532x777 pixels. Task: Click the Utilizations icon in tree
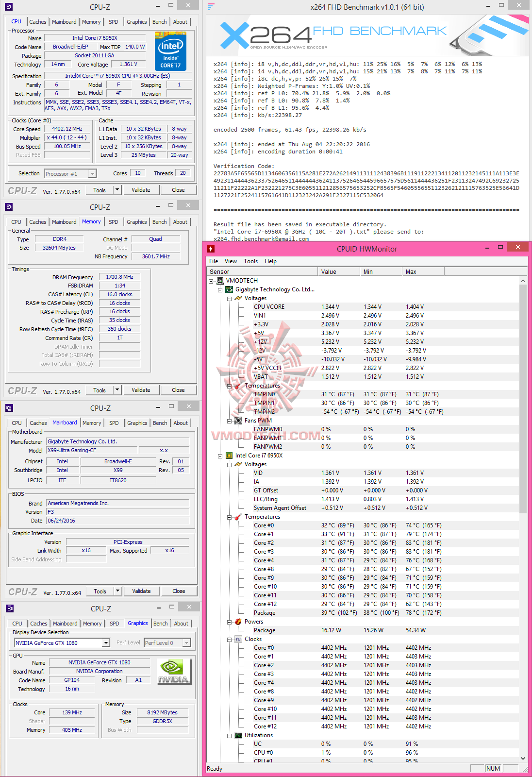(x=238, y=735)
